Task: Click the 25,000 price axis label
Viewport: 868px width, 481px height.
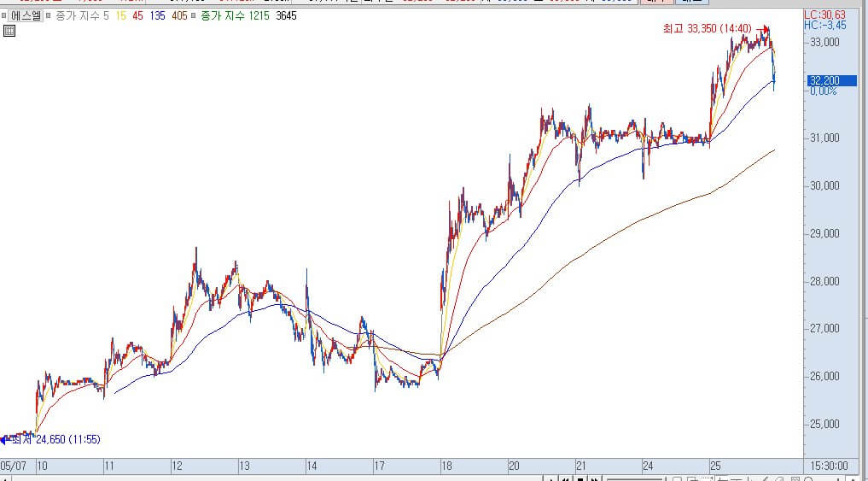Action: pyautogui.click(x=824, y=424)
